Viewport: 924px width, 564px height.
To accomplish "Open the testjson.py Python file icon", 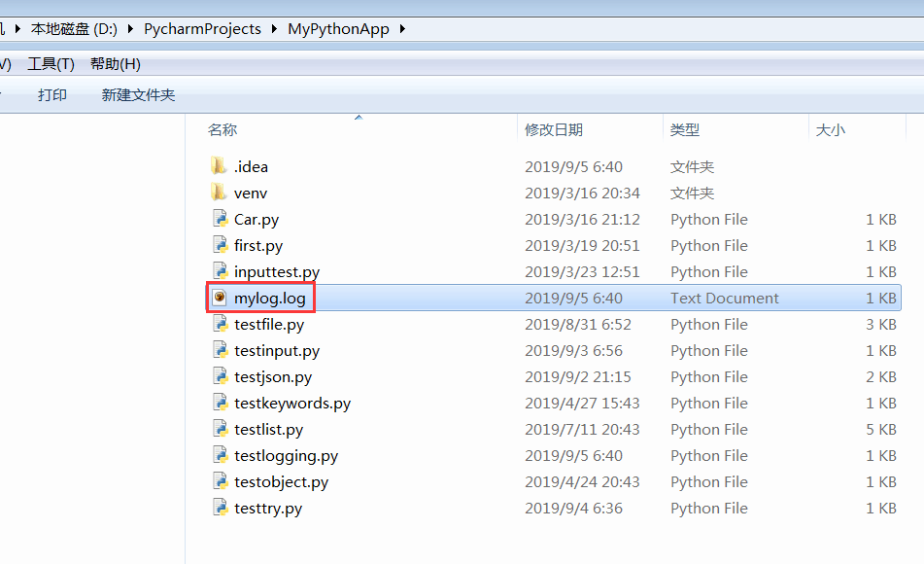I will [222, 376].
